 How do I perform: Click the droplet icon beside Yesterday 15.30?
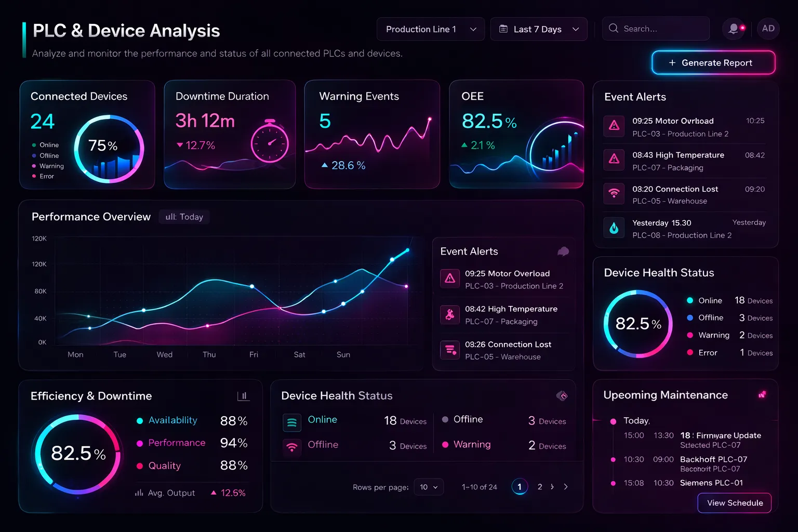614,228
